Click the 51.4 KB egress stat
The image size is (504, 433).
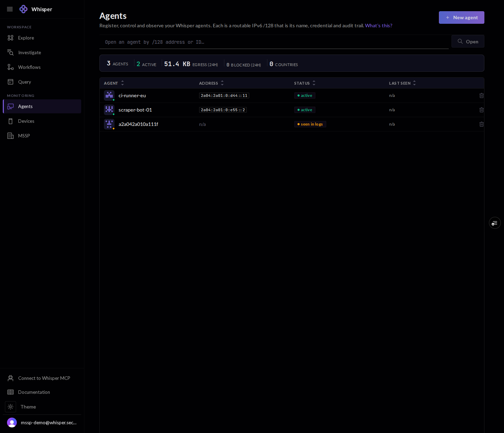191,64
